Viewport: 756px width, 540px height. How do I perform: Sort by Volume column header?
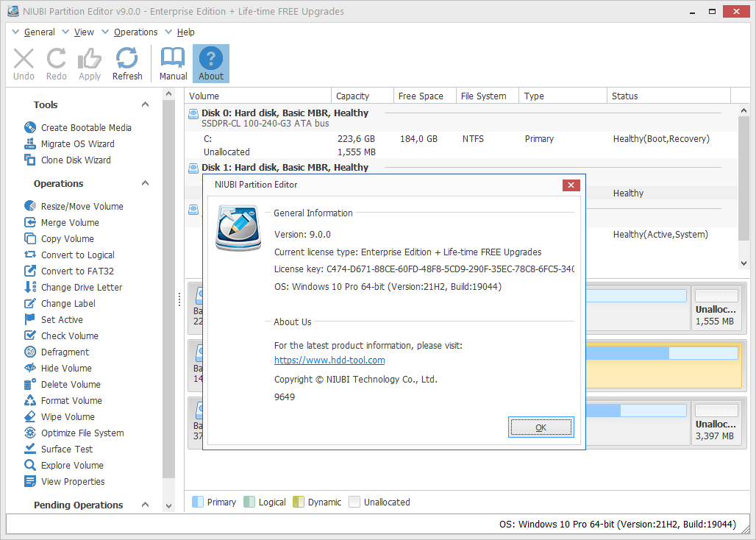coord(258,96)
